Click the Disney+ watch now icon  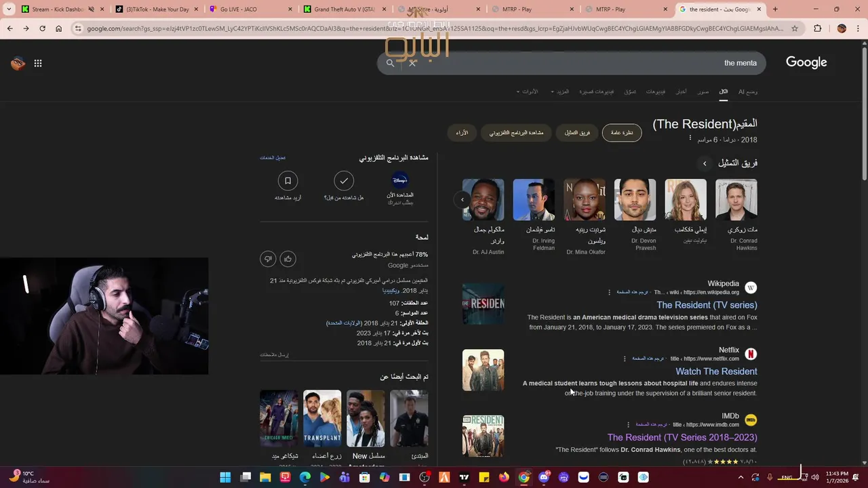click(x=400, y=180)
